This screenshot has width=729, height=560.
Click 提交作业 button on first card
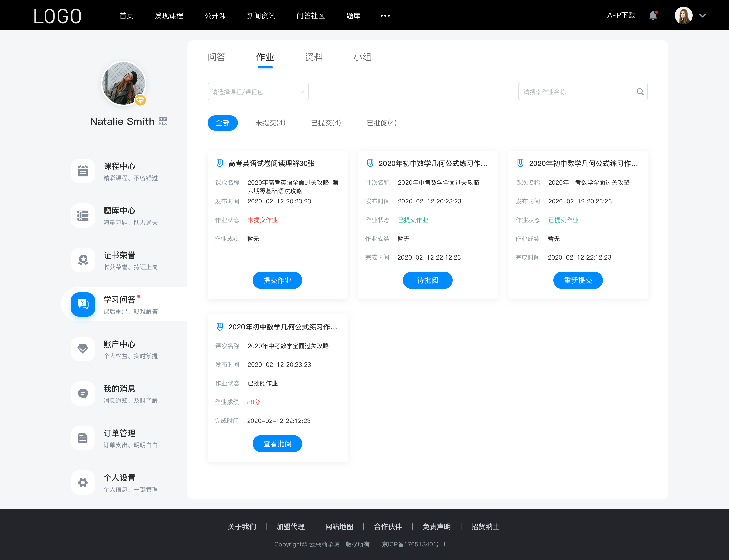pos(277,280)
